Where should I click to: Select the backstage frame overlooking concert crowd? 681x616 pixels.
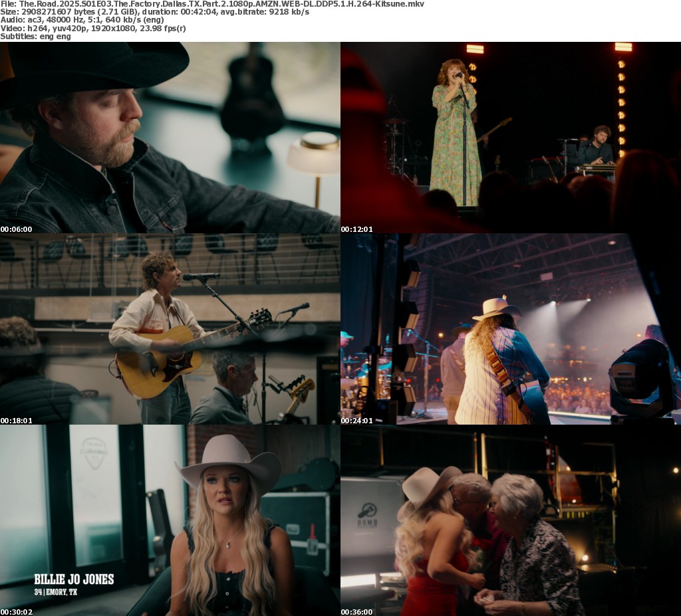pyautogui.click(x=510, y=329)
